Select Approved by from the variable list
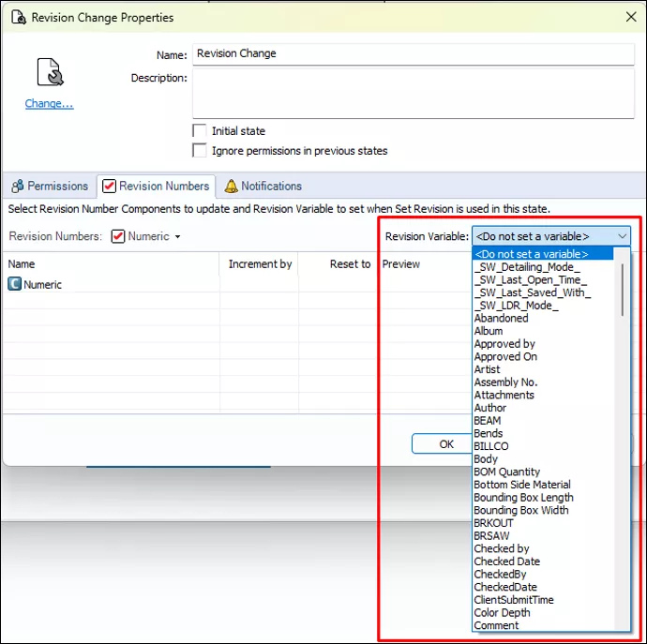This screenshot has width=647, height=644. (504, 344)
